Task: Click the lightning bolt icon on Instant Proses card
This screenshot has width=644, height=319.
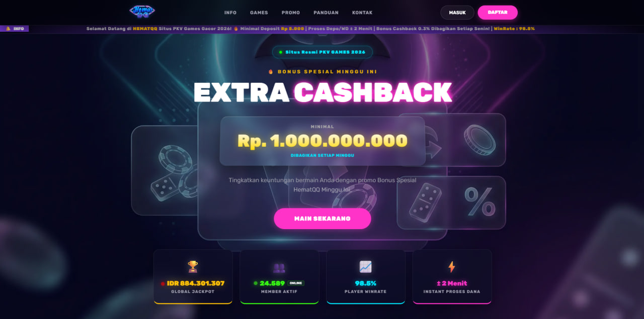Action: point(451,267)
